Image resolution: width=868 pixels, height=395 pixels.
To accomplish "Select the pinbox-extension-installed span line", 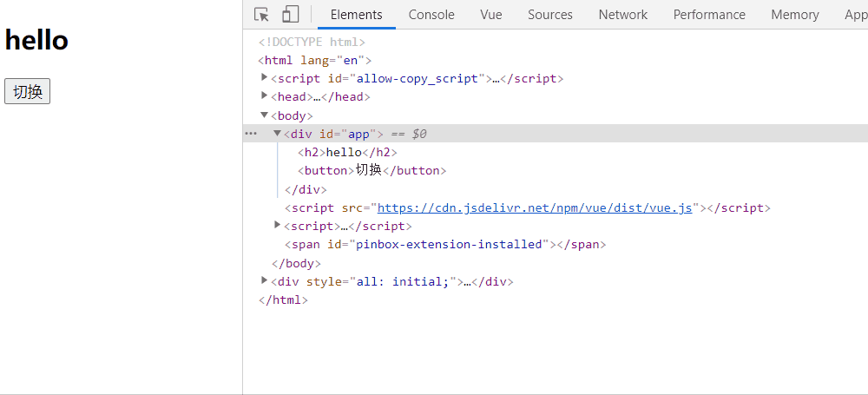I will coord(445,244).
